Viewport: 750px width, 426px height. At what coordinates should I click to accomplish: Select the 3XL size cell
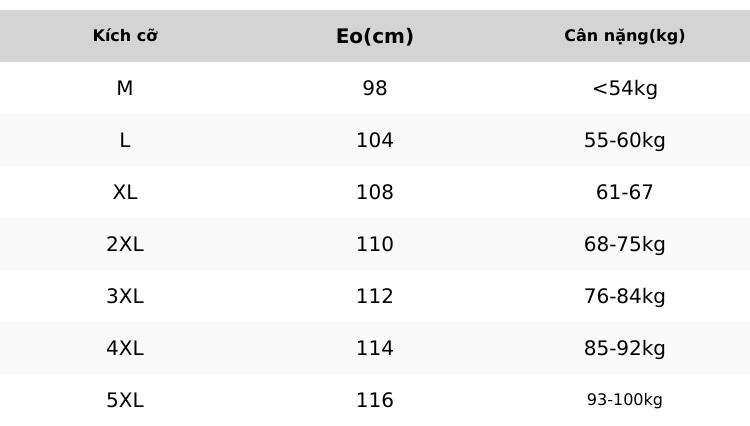click(x=125, y=296)
